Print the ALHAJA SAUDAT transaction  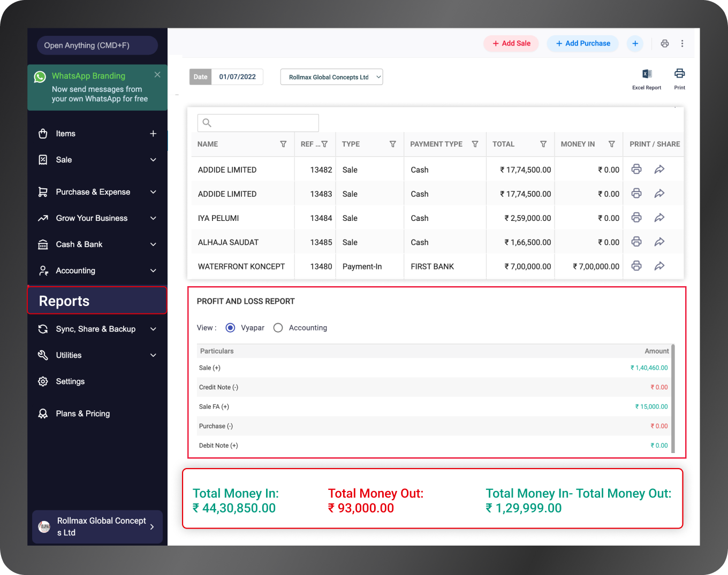(x=636, y=241)
